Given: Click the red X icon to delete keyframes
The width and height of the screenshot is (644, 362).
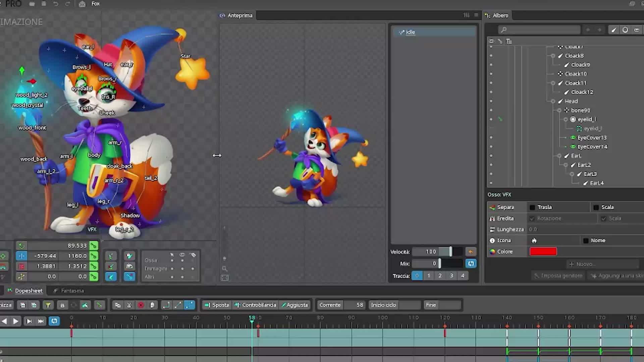Looking at the screenshot, I should point(141,305).
